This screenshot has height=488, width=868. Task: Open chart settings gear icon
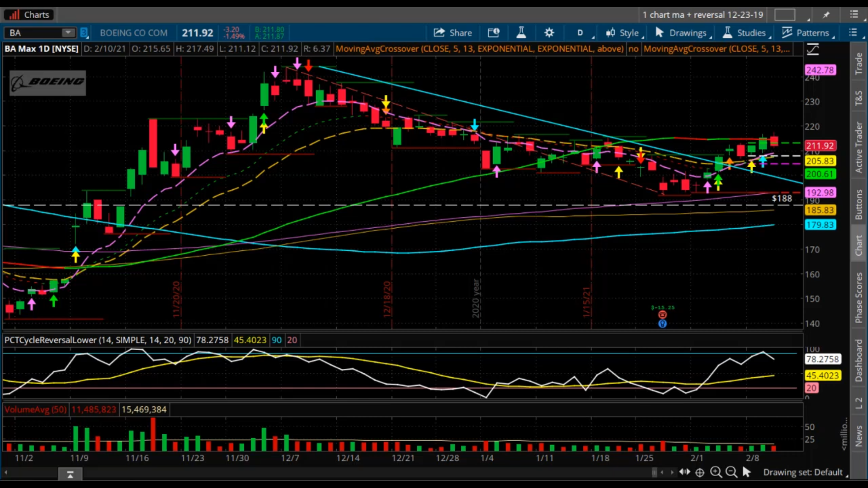click(549, 33)
